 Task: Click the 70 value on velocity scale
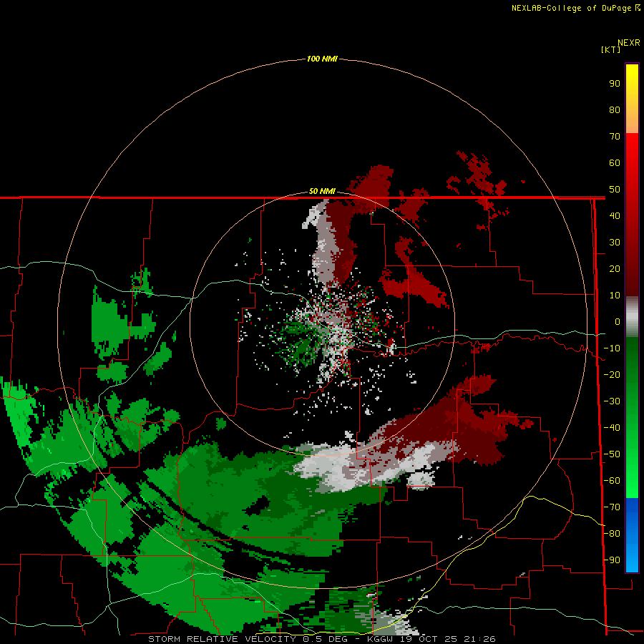pos(615,137)
